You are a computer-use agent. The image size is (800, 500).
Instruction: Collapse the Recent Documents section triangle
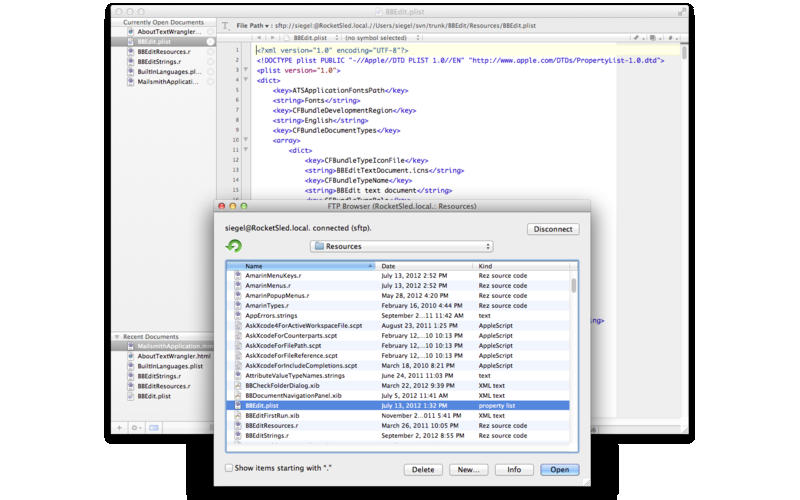[x=117, y=337]
